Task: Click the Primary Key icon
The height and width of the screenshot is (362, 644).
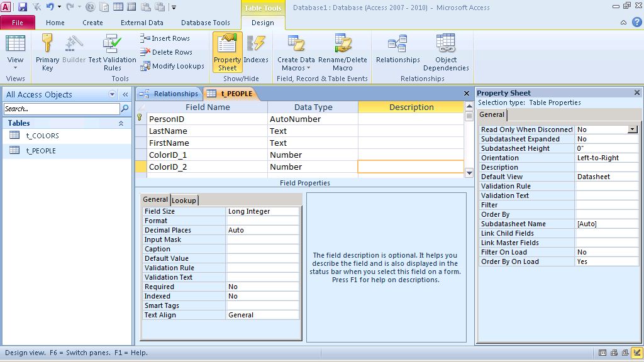Action: 47,43
